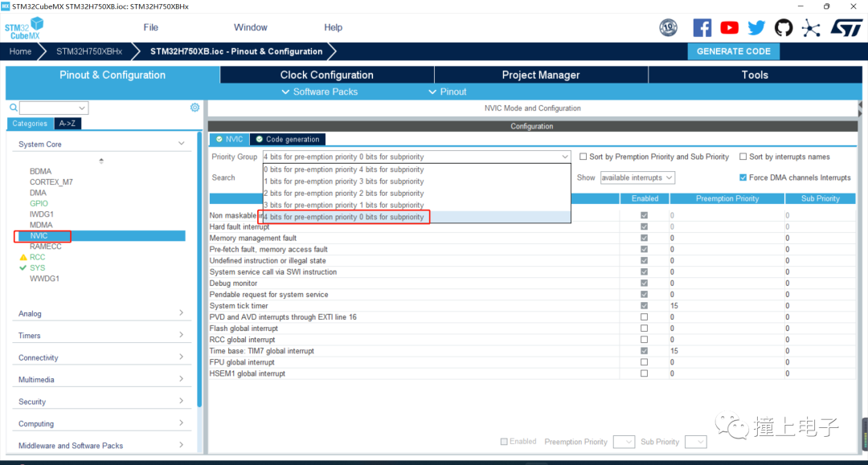This screenshot has width=868, height=465.
Task: Expand the Multimedia category
Action: [181, 379]
